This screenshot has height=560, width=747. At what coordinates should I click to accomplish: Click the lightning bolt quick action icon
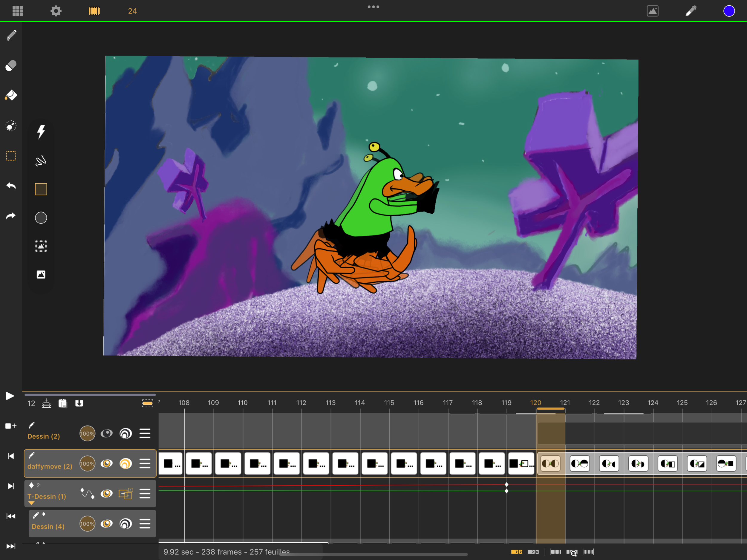(41, 132)
